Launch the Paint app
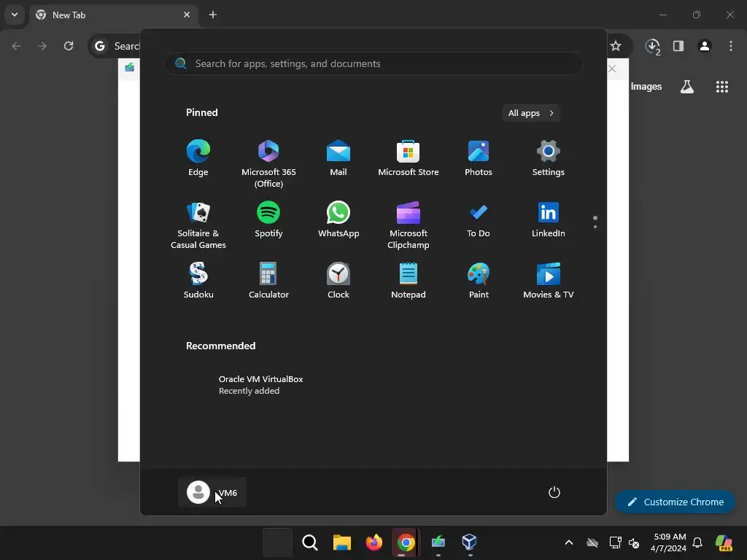 pyautogui.click(x=479, y=281)
